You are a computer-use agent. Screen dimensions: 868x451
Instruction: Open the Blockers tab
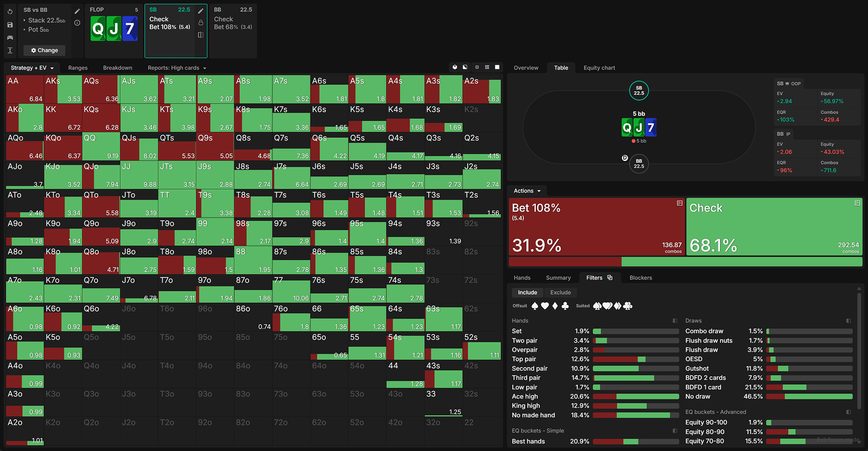pyautogui.click(x=640, y=278)
